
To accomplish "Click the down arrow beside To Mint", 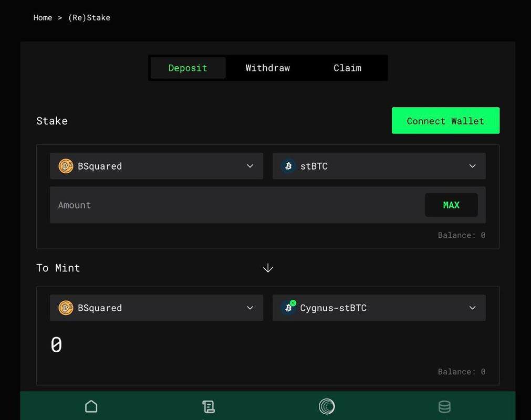I will [268, 268].
